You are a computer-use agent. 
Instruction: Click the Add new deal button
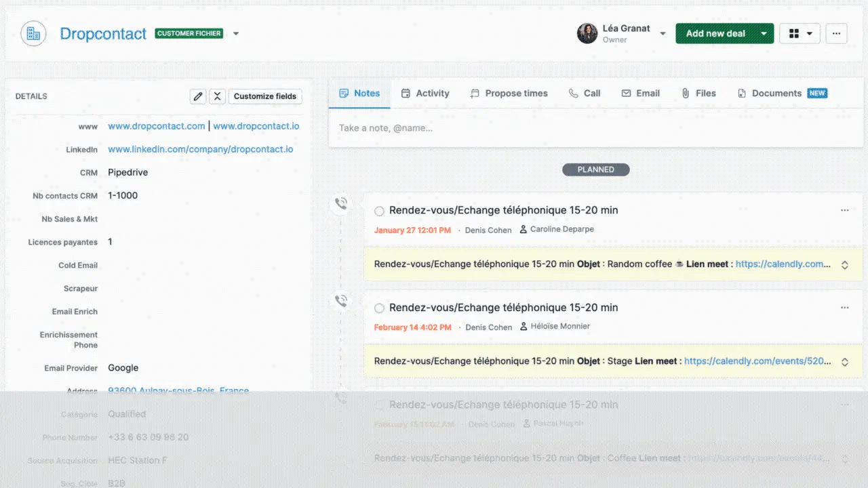[x=715, y=33]
